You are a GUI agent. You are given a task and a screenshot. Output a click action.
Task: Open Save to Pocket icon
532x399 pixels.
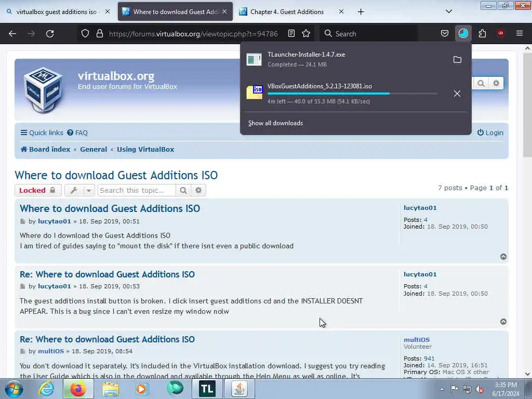pyautogui.click(x=445, y=33)
